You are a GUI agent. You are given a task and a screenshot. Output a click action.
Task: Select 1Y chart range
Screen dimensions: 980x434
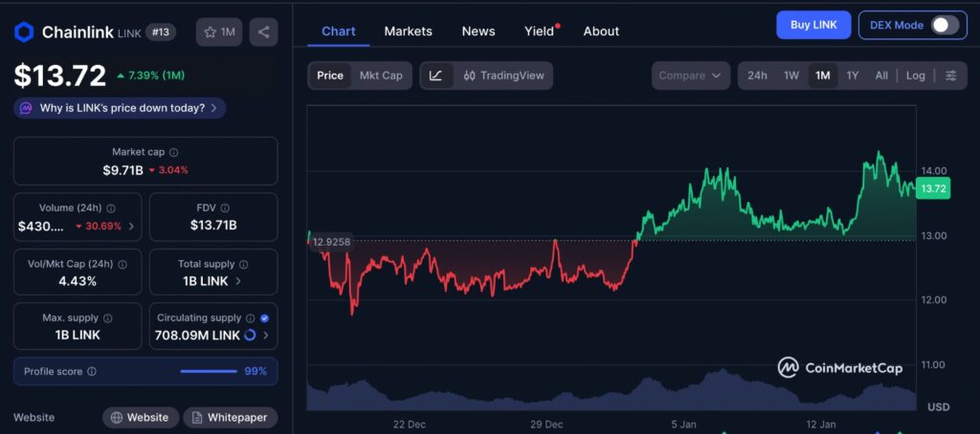pos(853,76)
